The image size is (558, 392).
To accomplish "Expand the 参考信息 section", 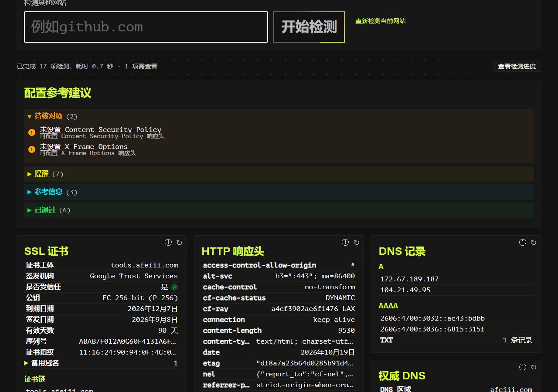I will (x=279, y=192).
